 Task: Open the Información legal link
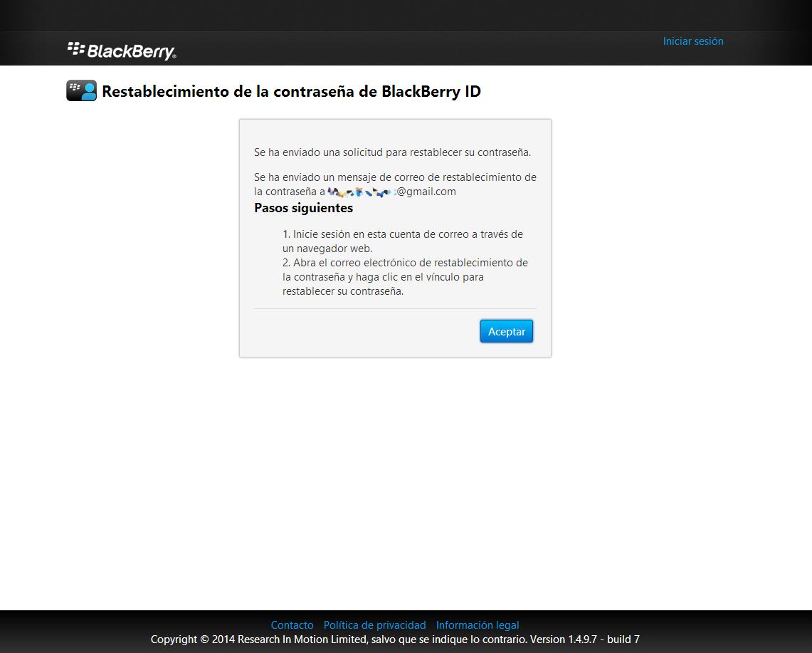477,625
